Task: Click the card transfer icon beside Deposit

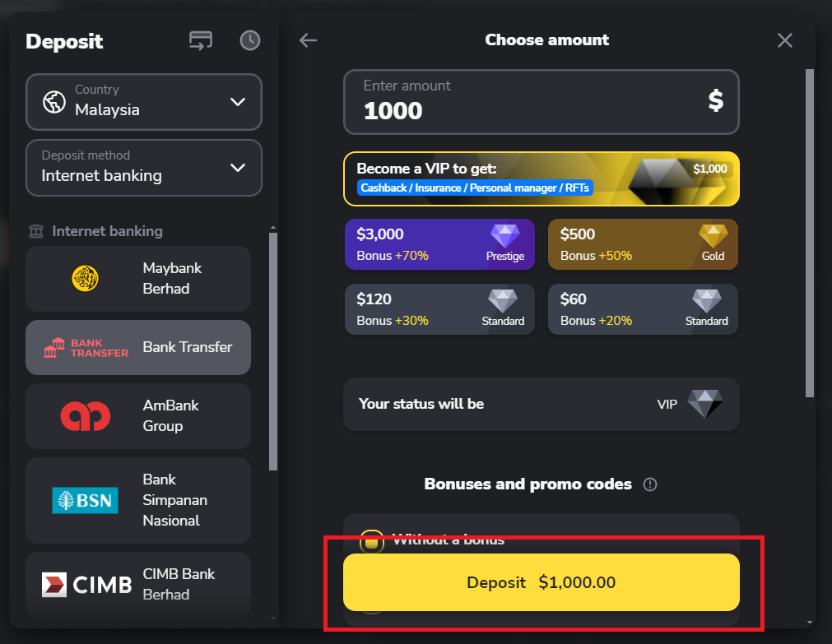Action: click(200, 39)
